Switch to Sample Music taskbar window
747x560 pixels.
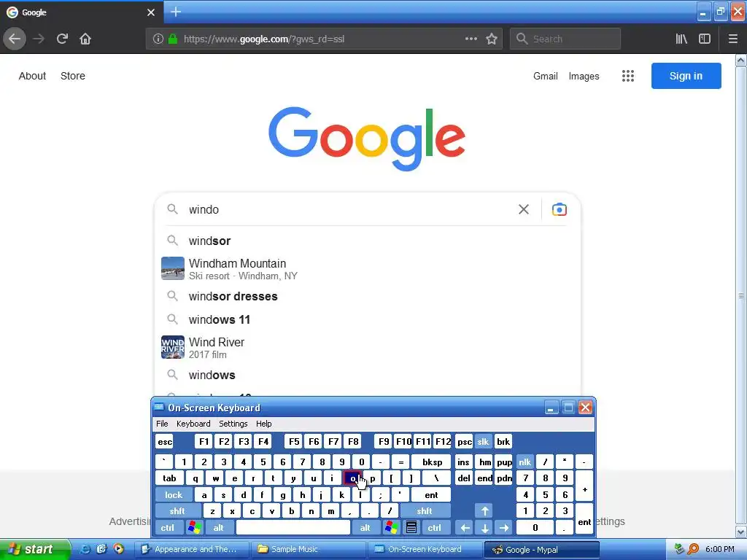click(x=308, y=549)
